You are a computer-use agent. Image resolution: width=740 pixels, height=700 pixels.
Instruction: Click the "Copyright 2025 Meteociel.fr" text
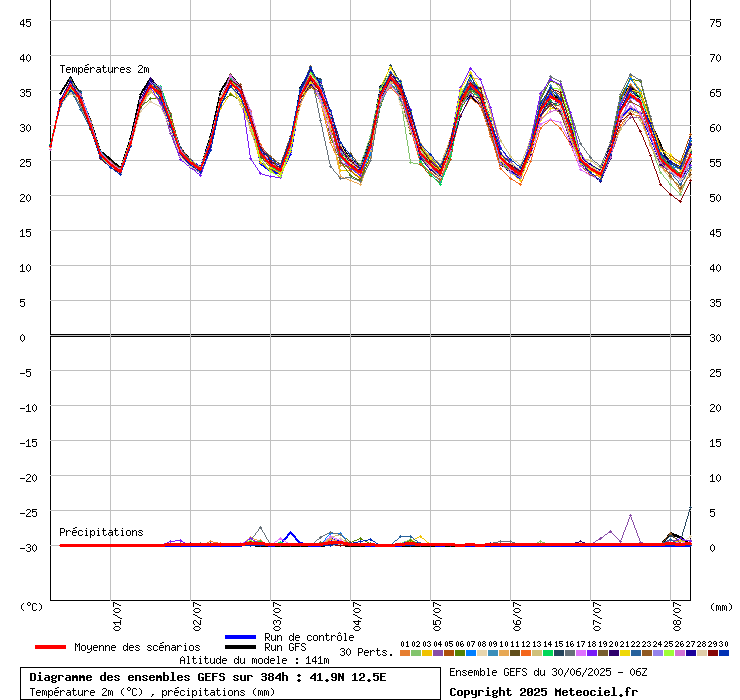pyautogui.click(x=543, y=692)
